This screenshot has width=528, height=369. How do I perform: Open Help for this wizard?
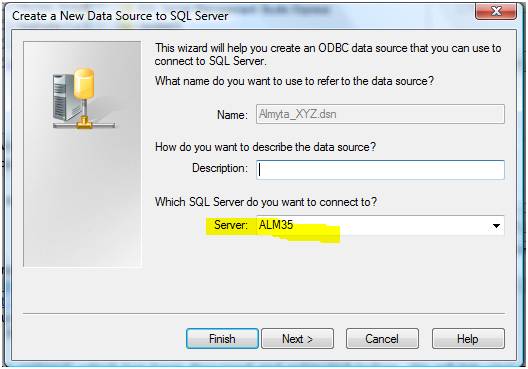(468, 338)
